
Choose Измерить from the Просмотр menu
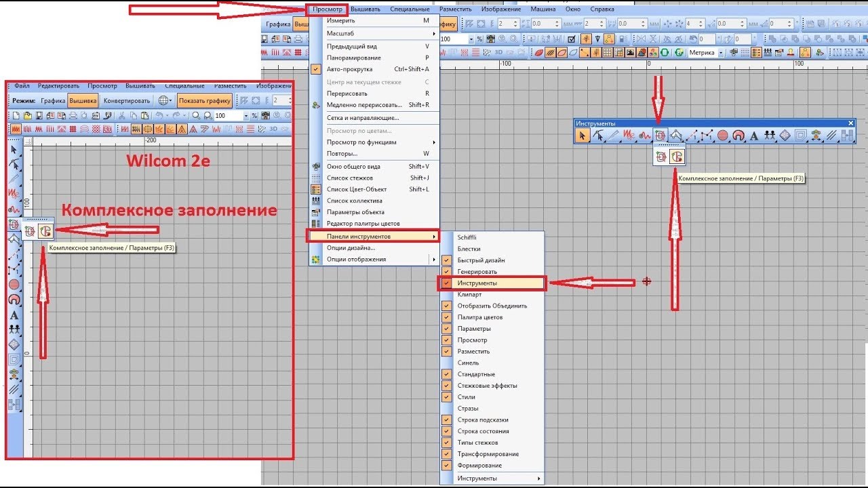(374, 20)
